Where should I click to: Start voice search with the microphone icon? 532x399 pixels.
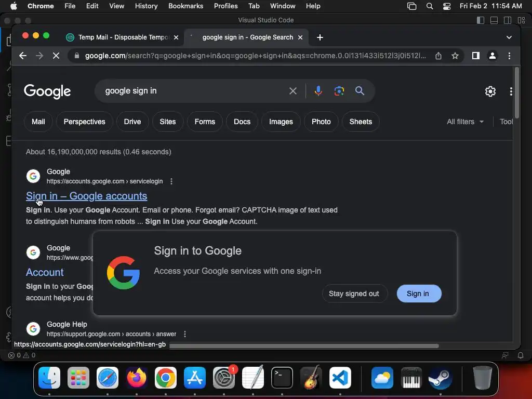(318, 91)
